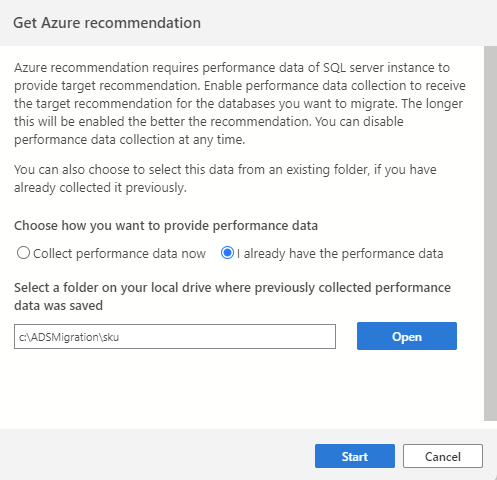Click the paragraph starting 'Azure recommendation requires'
This screenshot has width=497, height=480.
[240, 103]
